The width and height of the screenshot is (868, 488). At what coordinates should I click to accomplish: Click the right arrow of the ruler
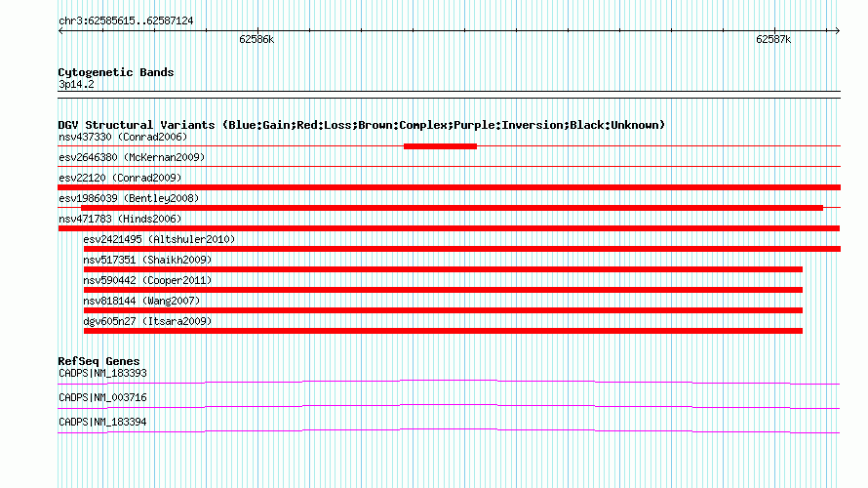point(837,31)
